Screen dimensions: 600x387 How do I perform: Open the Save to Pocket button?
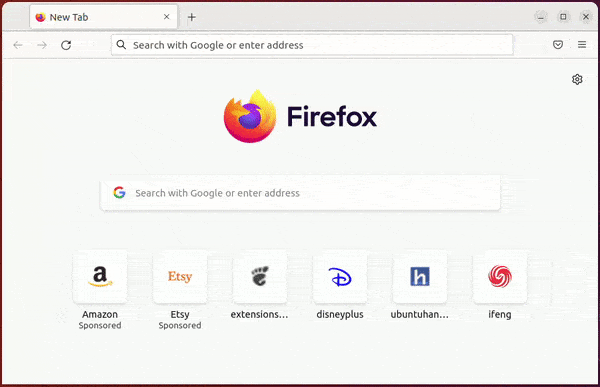coord(558,45)
